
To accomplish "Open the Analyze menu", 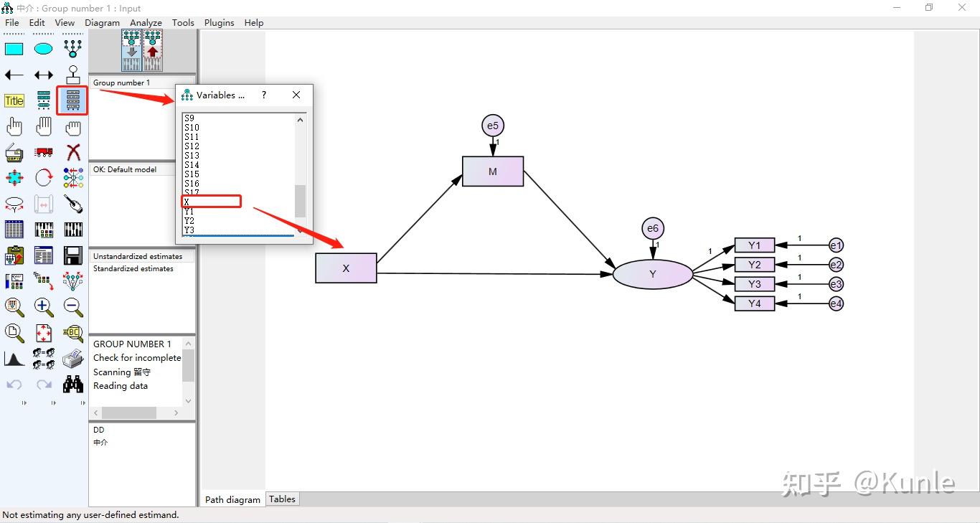I will [x=146, y=22].
